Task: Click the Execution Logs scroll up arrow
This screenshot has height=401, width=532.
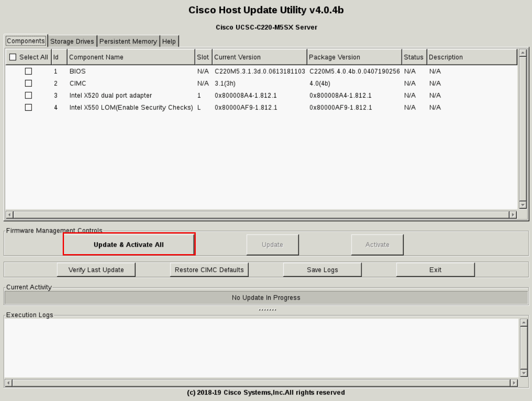Action: point(524,323)
